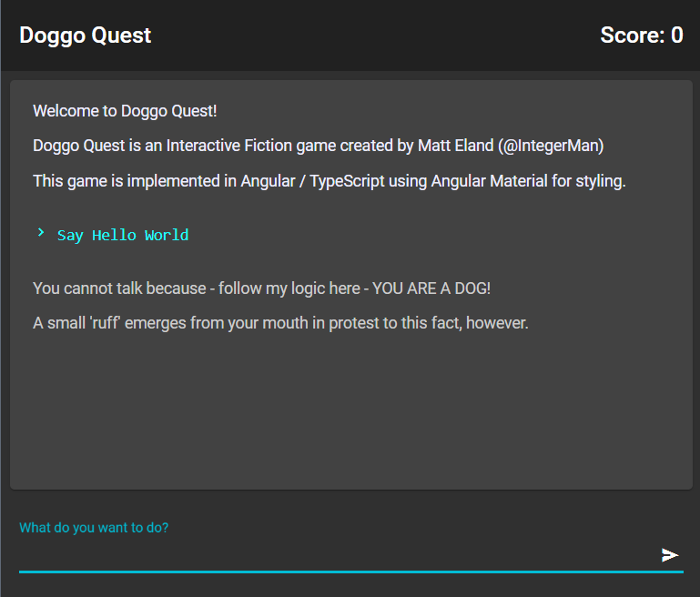700x597 pixels.
Task: Click 'Matt Eland' in the credits line
Action: pos(456,146)
